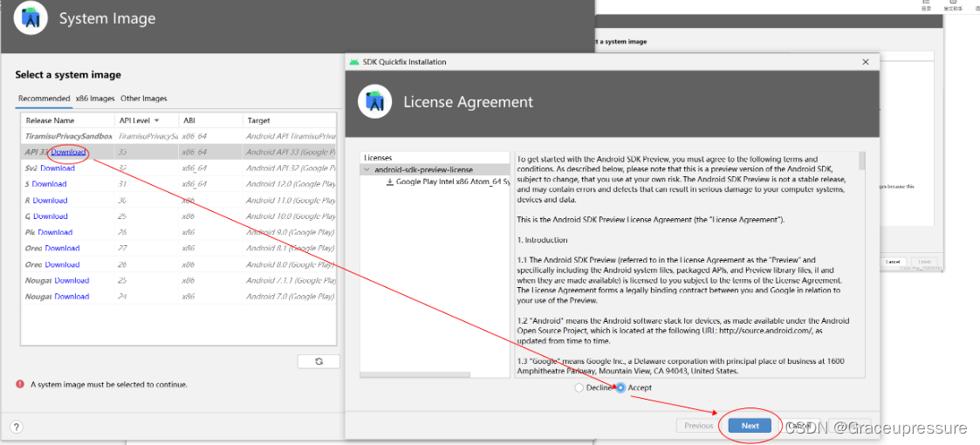
Task: Select android-sdk-preview-license in Licenses tree
Action: (423, 169)
